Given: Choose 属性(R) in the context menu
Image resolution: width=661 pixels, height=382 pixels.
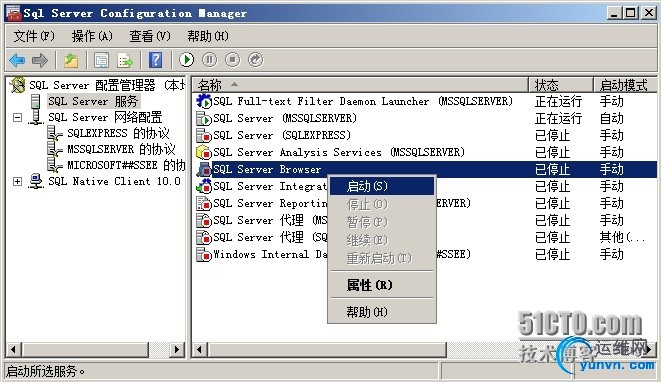Looking at the screenshot, I should coord(382,285).
